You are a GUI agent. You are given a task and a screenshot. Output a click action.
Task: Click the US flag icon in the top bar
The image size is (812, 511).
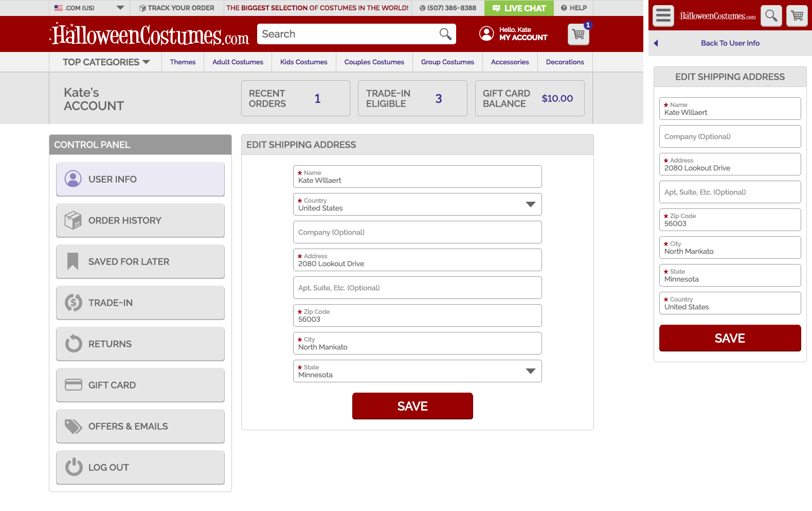pyautogui.click(x=59, y=8)
